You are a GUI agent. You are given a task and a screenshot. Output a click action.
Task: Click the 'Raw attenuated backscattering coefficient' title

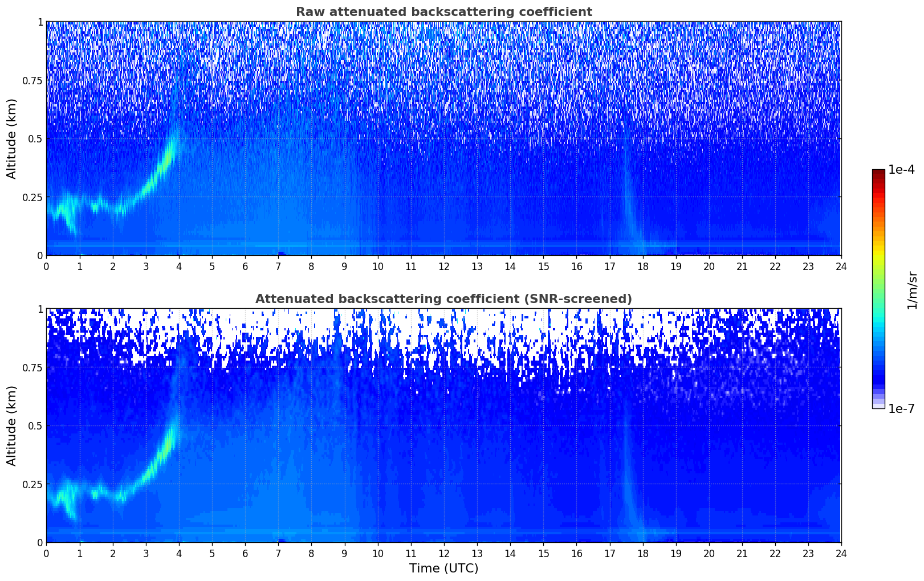coord(443,12)
